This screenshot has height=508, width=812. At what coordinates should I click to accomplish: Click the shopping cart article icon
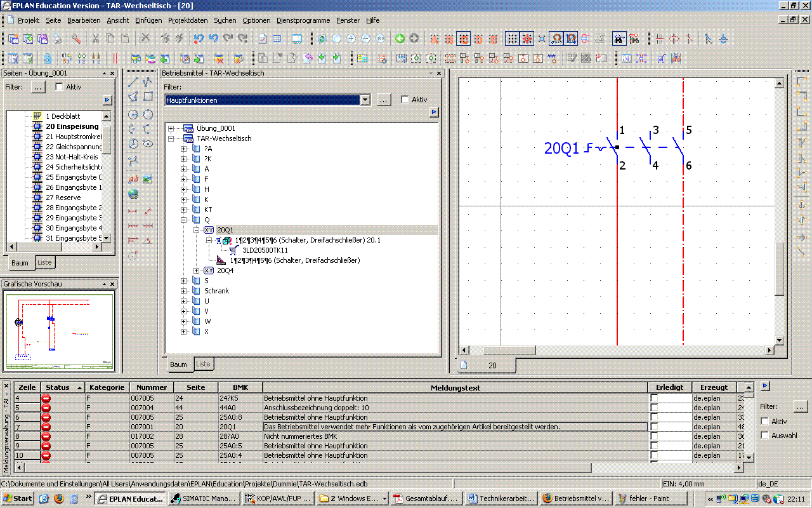tap(662, 58)
